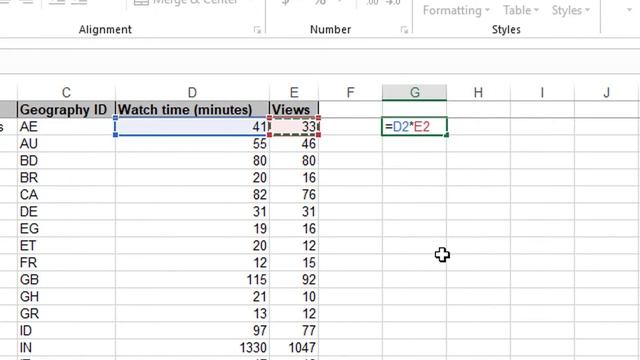Select watch time value 21 for GH

click(x=192, y=297)
